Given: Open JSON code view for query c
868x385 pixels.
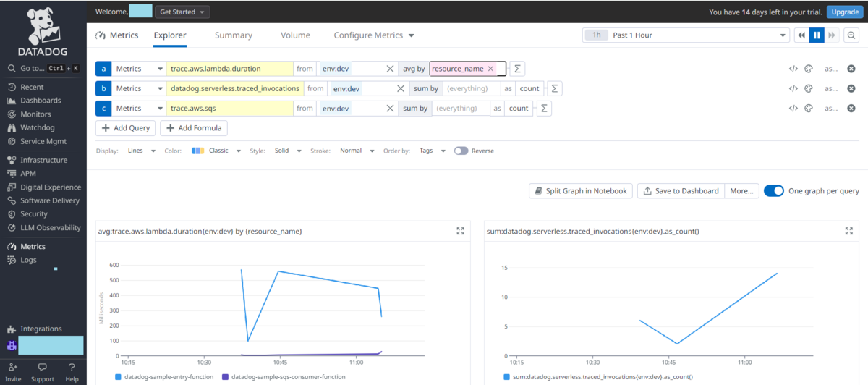Looking at the screenshot, I should coord(793,108).
